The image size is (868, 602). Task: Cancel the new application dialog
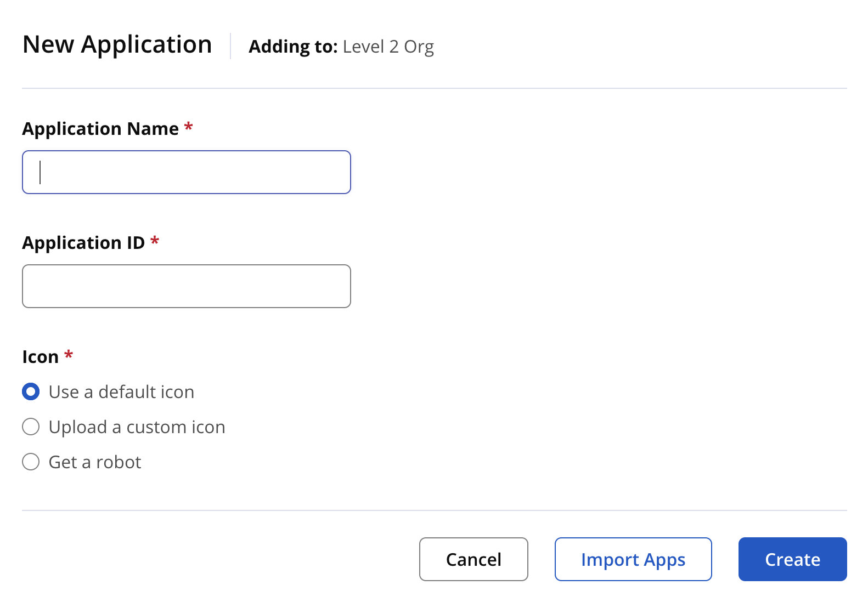(x=474, y=559)
